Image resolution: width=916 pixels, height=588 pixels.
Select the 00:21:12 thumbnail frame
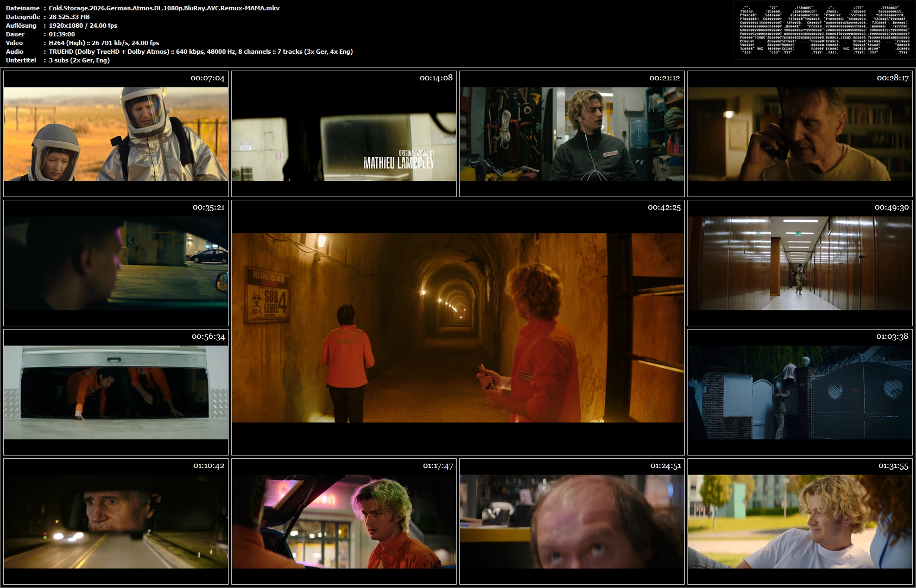(572, 134)
